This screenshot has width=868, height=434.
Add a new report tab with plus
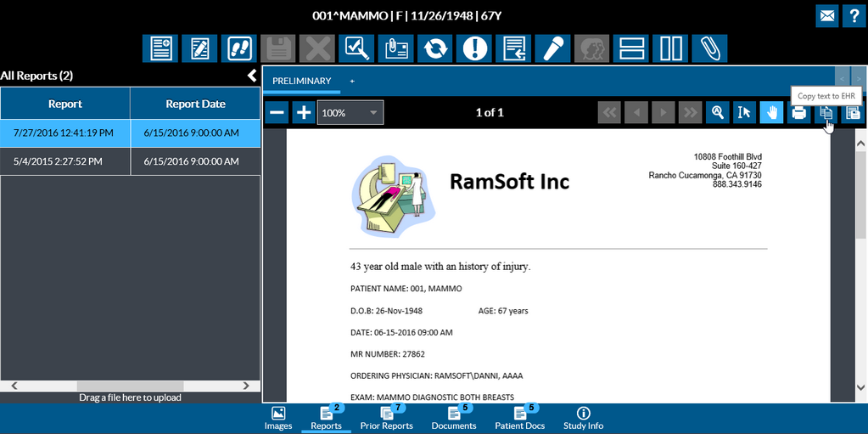(x=352, y=81)
